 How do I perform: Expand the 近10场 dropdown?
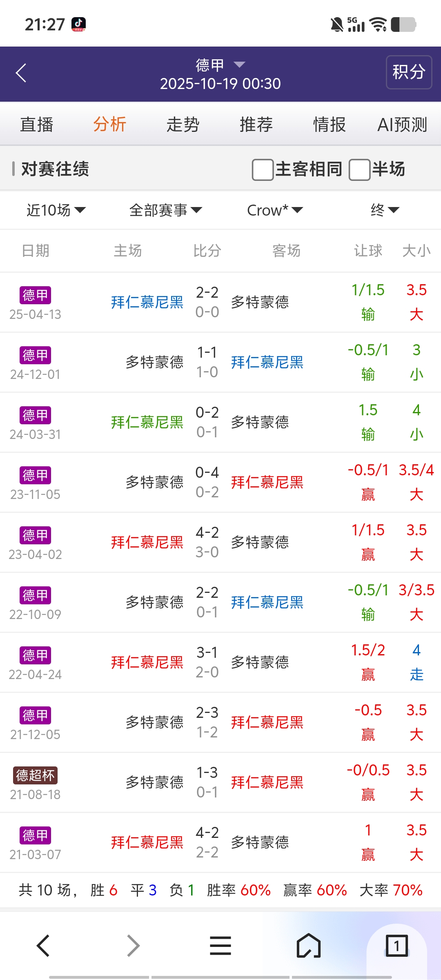[56, 210]
